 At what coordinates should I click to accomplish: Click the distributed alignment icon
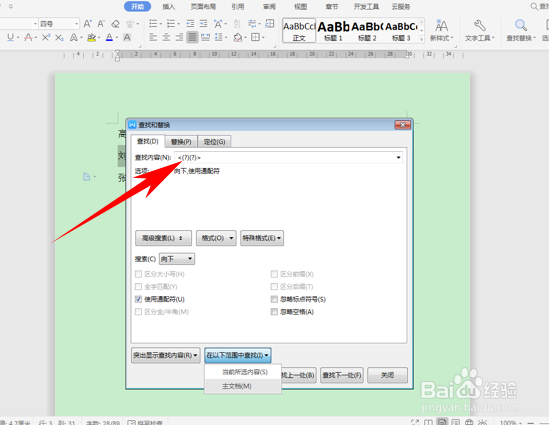coord(206,37)
